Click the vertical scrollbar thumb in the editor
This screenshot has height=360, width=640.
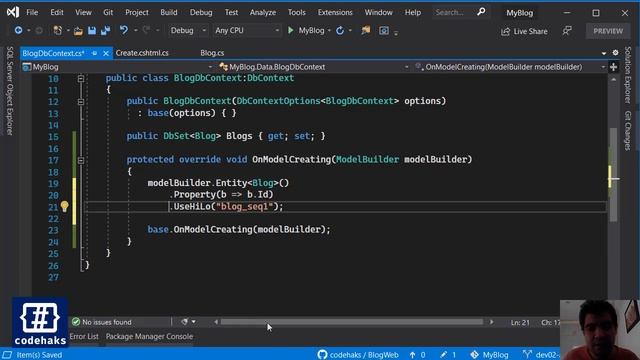(613, 175)
